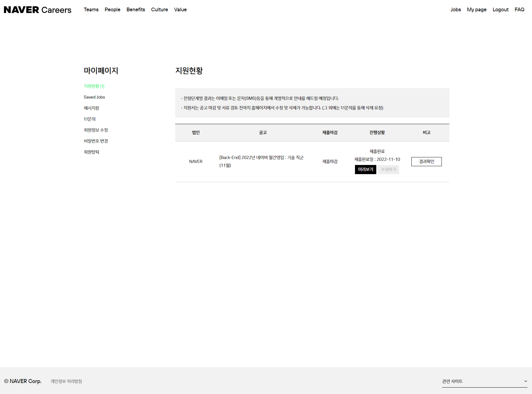Click the 제출완료 status text
Screen dimensions: 532x394
click(377, 151)
